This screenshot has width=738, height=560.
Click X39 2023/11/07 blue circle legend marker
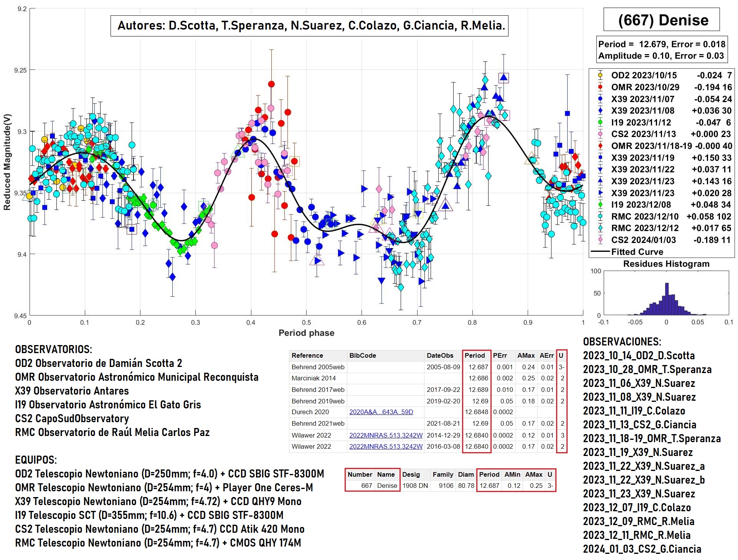tap(600, 99)
